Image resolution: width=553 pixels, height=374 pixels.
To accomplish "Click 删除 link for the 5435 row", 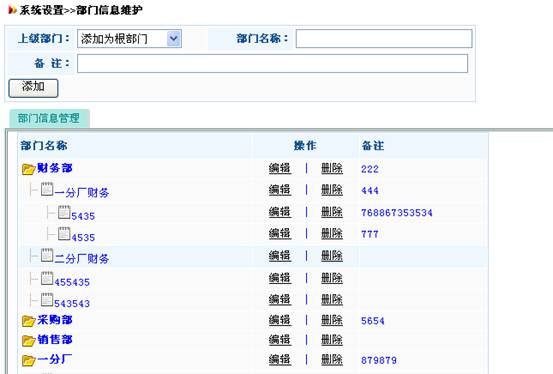I will (x=332, y=212).
